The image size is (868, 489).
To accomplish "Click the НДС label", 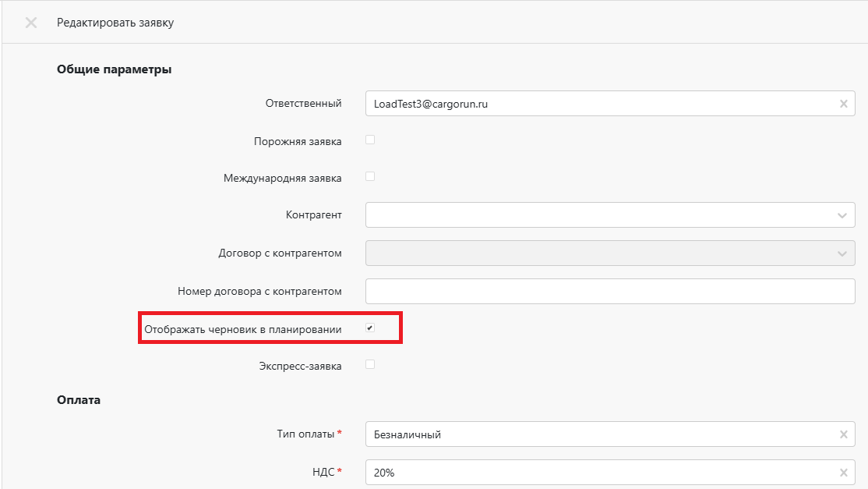I will coord(323,473).
